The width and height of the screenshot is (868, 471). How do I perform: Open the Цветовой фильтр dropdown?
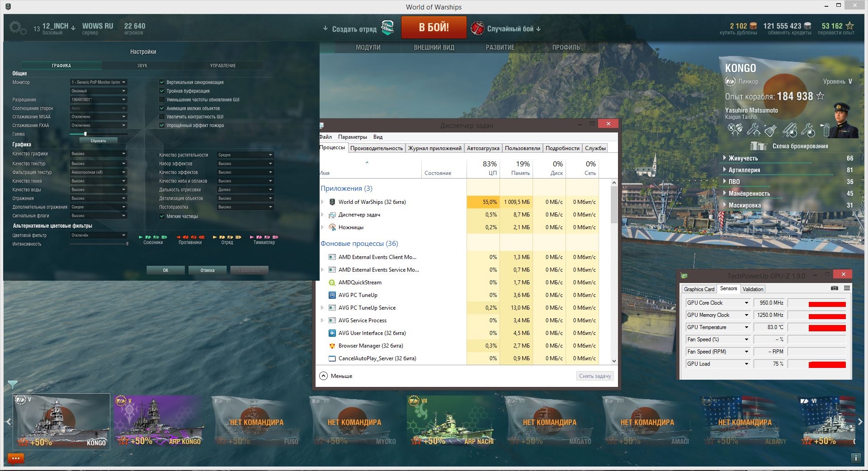[x=98, y=235]
